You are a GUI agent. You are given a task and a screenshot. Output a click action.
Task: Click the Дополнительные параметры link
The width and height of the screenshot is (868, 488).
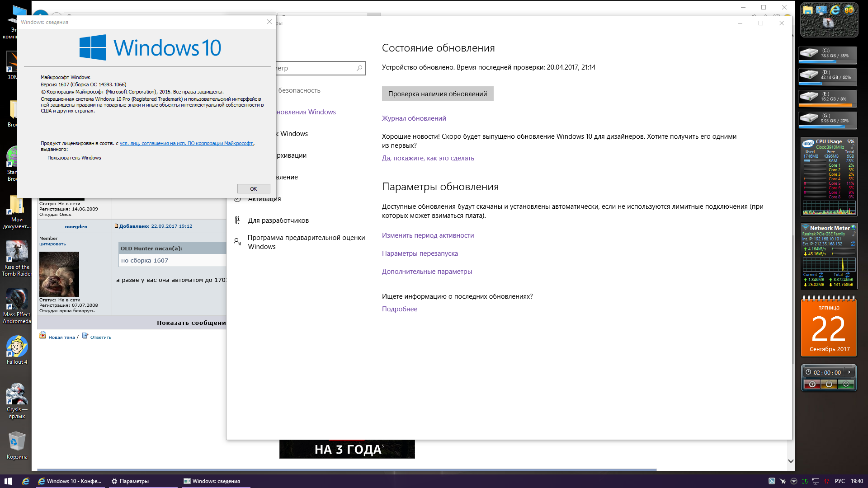pyautogui.click(x=427, y=272)
